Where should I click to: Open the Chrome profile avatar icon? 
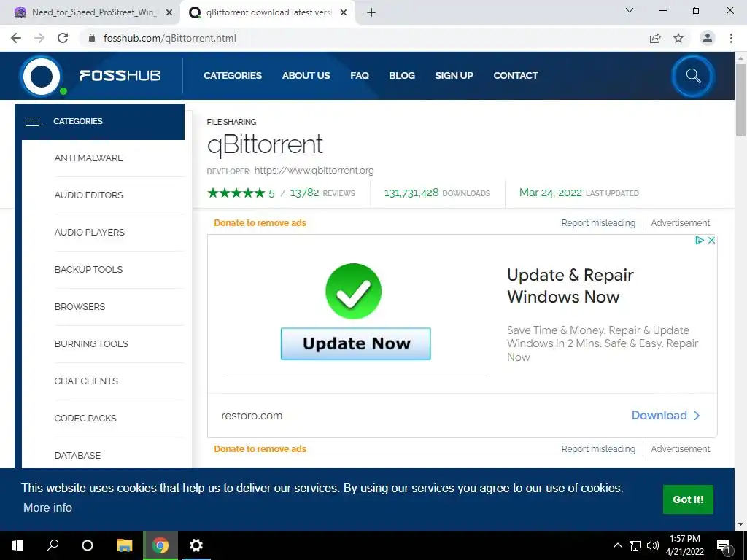coord(708,38)
